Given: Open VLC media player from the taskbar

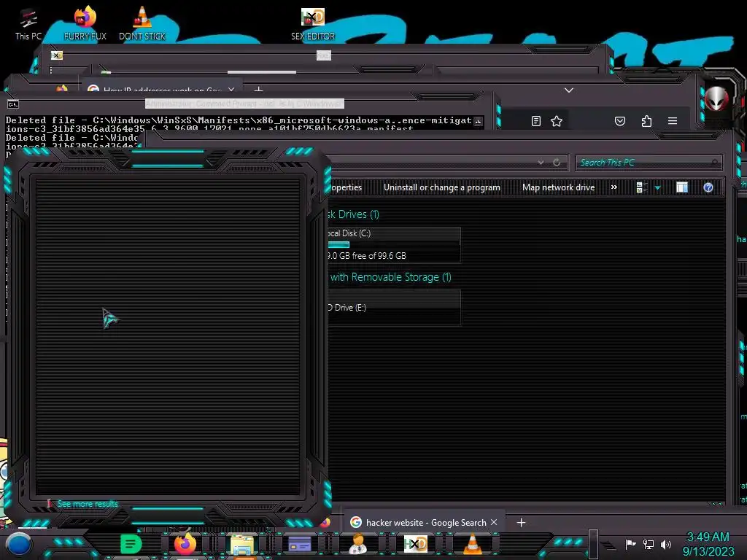Looking at the screenshot, I should [x=472, y=544].
